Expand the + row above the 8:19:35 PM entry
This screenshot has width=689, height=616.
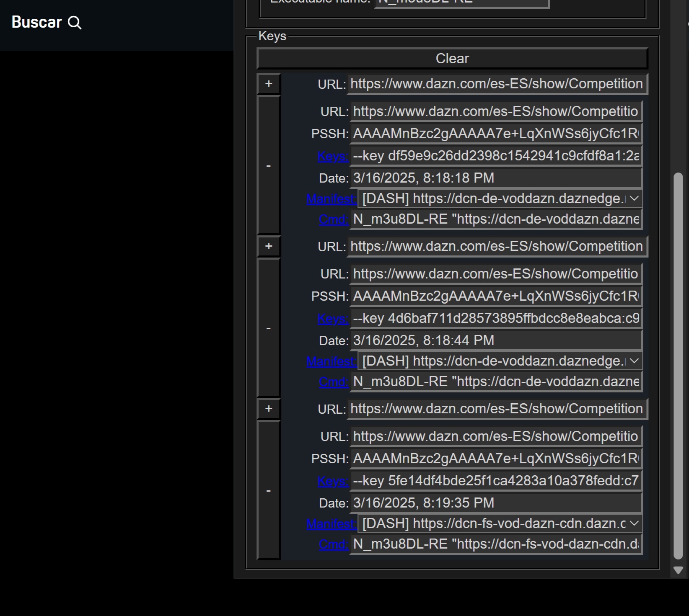pos(269,409)
